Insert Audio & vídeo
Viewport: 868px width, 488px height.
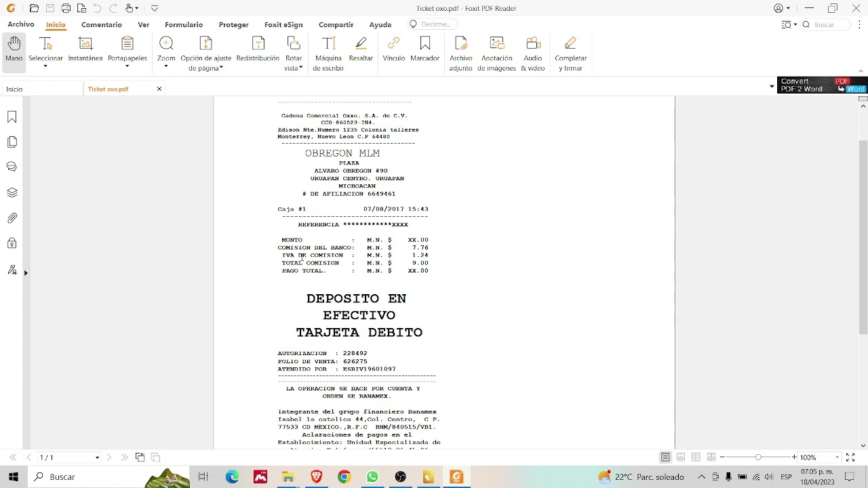point(533,54)
